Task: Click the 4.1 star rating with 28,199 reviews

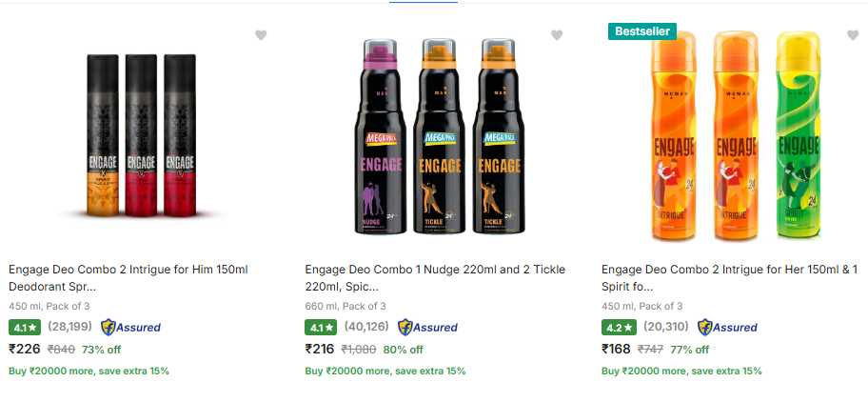Action: [24, 328]
